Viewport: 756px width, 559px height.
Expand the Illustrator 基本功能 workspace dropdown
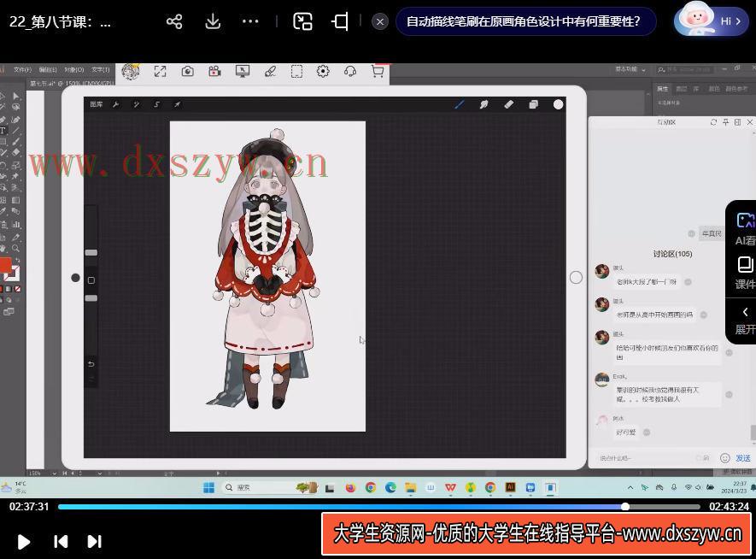630,69
